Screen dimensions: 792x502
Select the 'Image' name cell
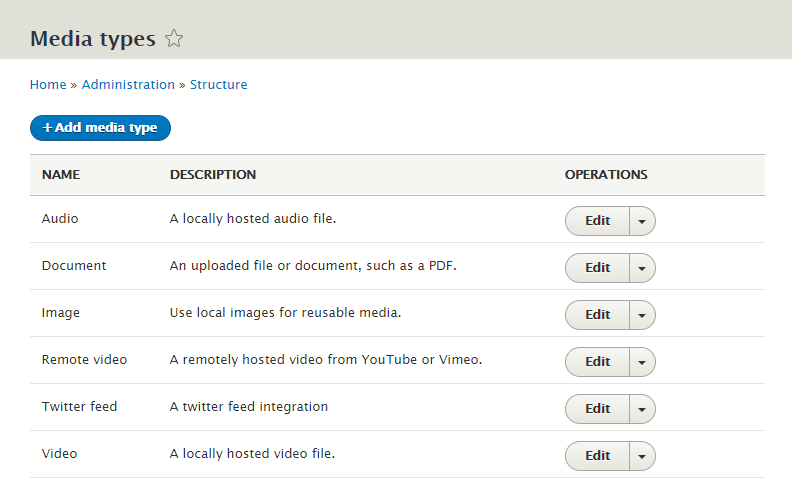[x=61, y=313]
